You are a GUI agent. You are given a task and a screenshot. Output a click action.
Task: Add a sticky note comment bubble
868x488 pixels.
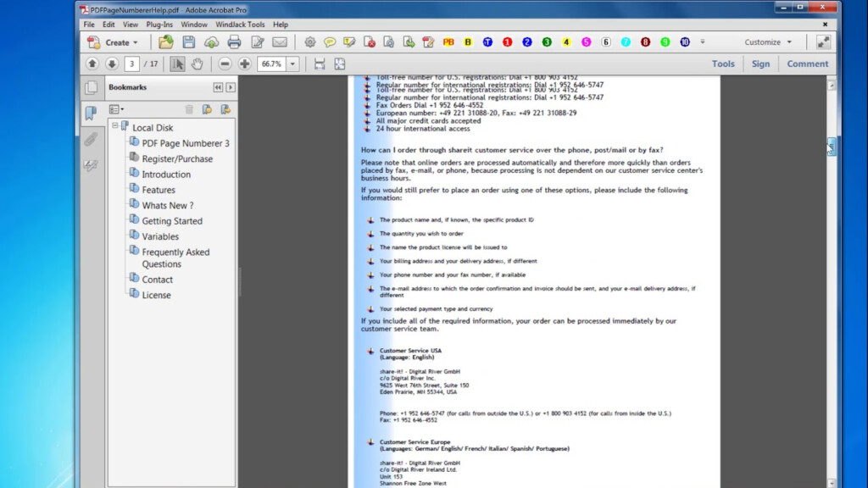point(330,42)
